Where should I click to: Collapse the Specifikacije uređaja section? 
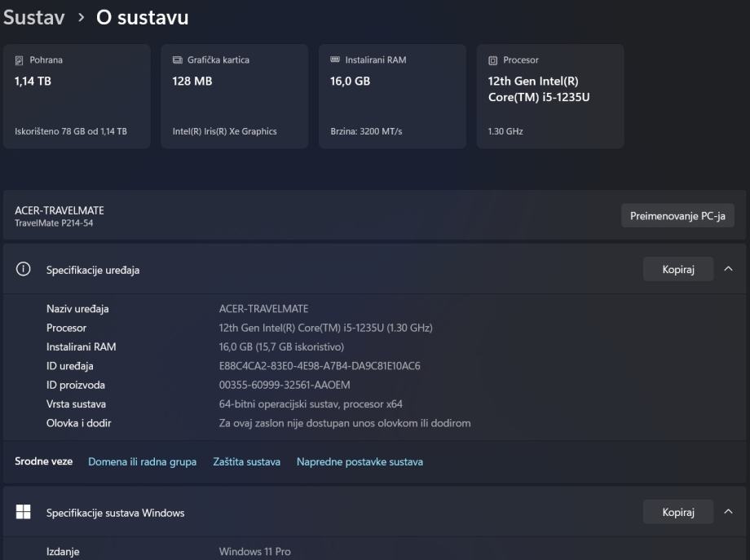(728, 270)
